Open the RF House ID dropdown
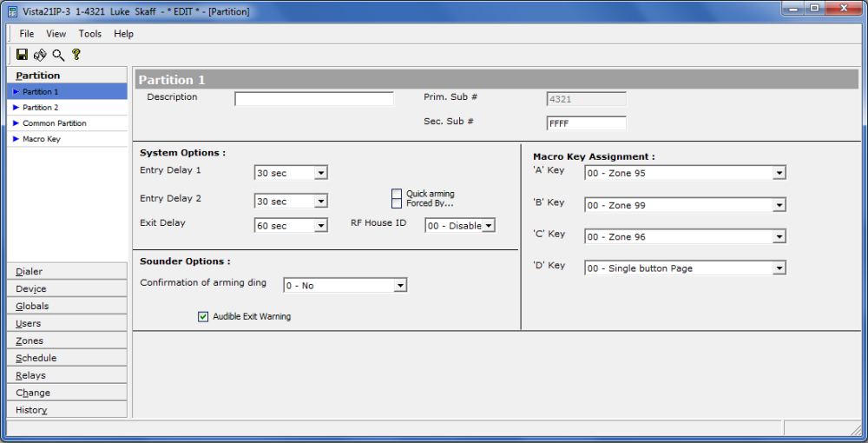This screenshot has width=868, height=443. [488, 225]
